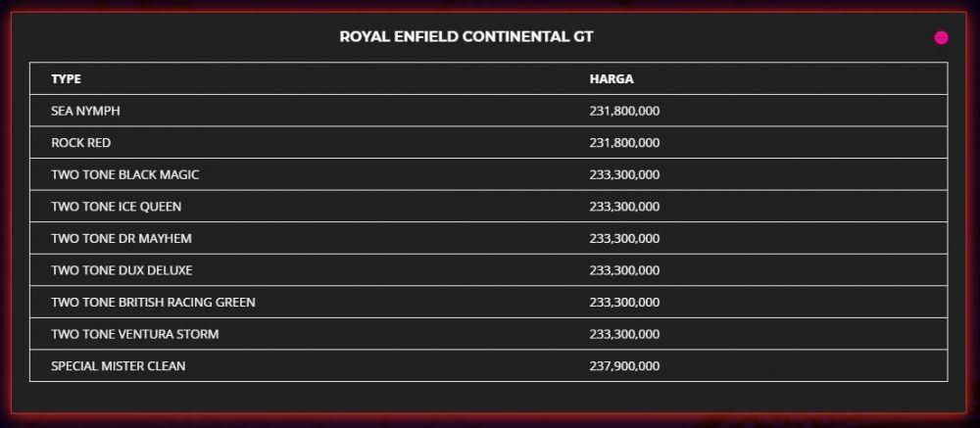Viewport: 980px width, 428px height.
Task: Click the Sea Nymph price 231,800,000
Action: [x=624, y=112]
